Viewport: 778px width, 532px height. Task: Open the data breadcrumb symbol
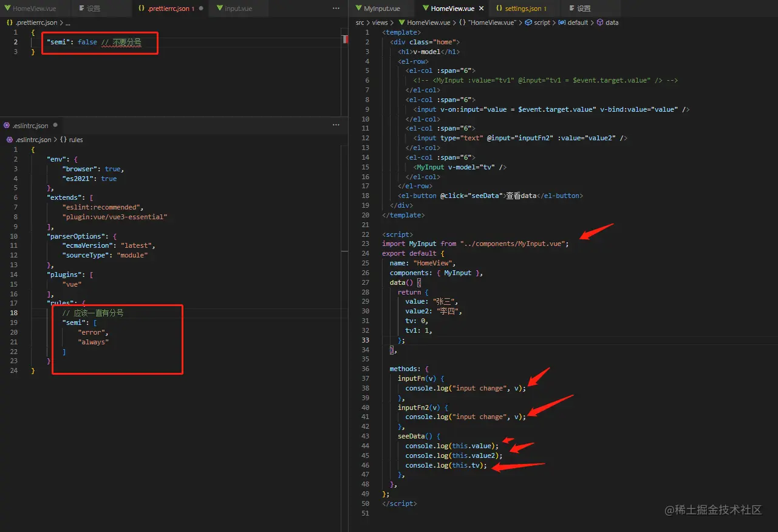(x=608, y=22)
